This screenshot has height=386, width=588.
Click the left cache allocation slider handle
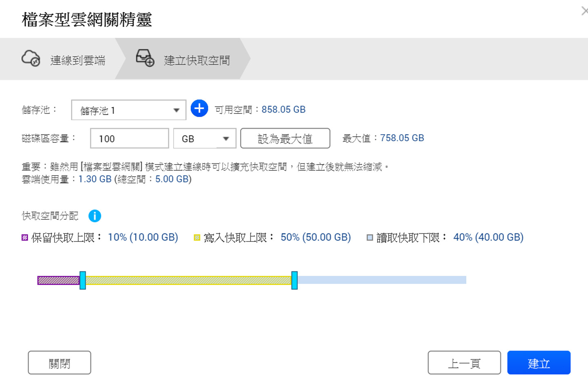(83, 280)
